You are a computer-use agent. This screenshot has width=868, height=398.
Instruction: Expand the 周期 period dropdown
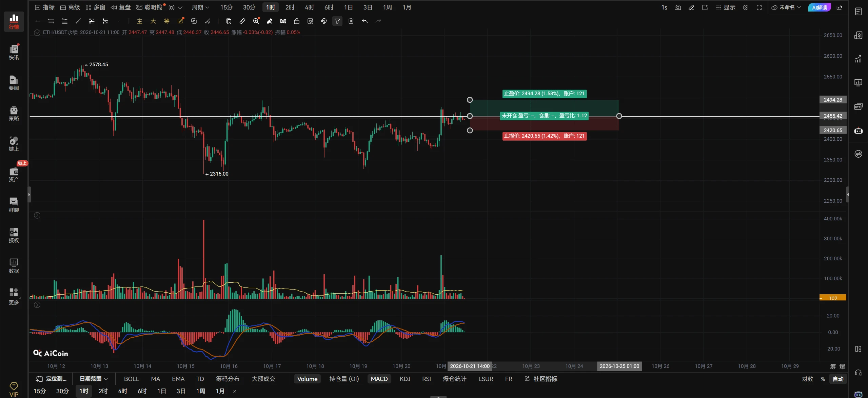pos(200,7)
